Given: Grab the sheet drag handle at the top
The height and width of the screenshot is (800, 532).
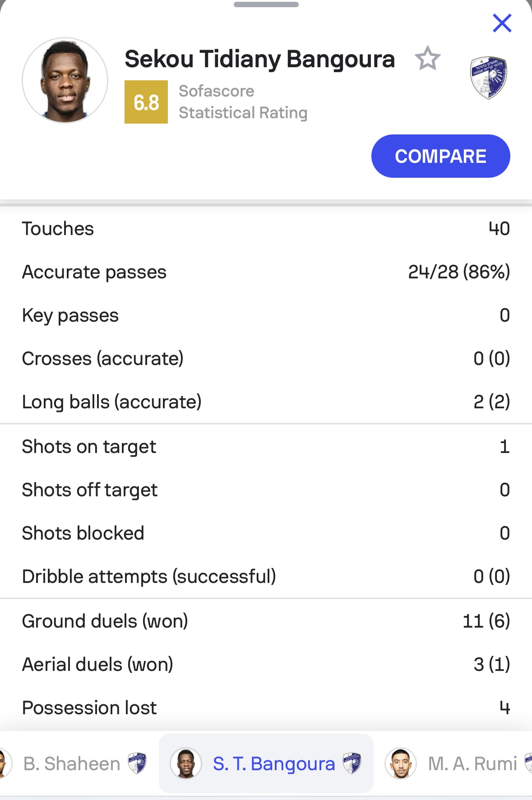Looking at the screenshot, I should pyautogui.click(x=266, y=5).
